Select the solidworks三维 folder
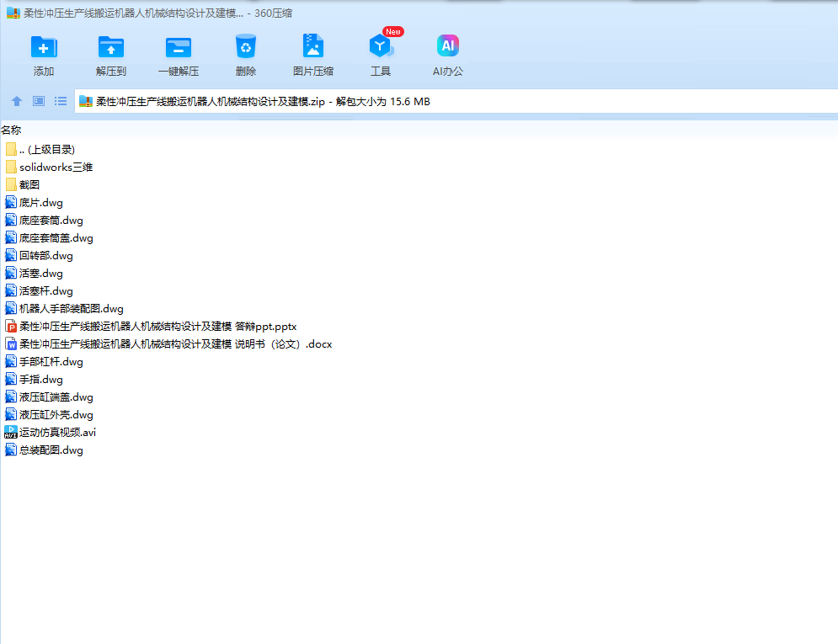 (49, 168)
